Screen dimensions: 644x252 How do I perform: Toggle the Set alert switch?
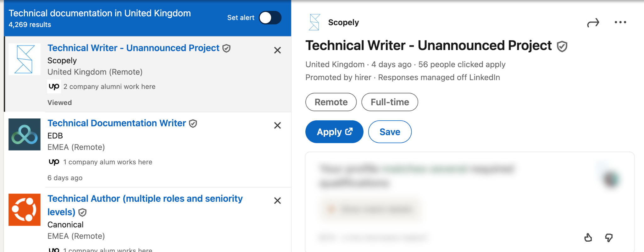pos(270,18)
